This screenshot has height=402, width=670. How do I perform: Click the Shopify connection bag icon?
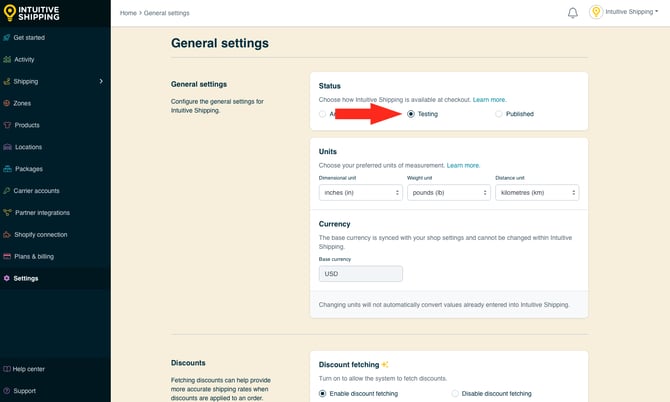click(7, 235)
